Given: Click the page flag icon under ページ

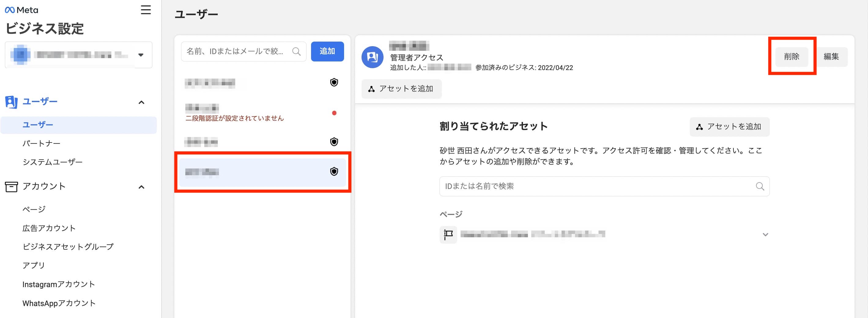Looking at the screenshot, I should 448,234.
